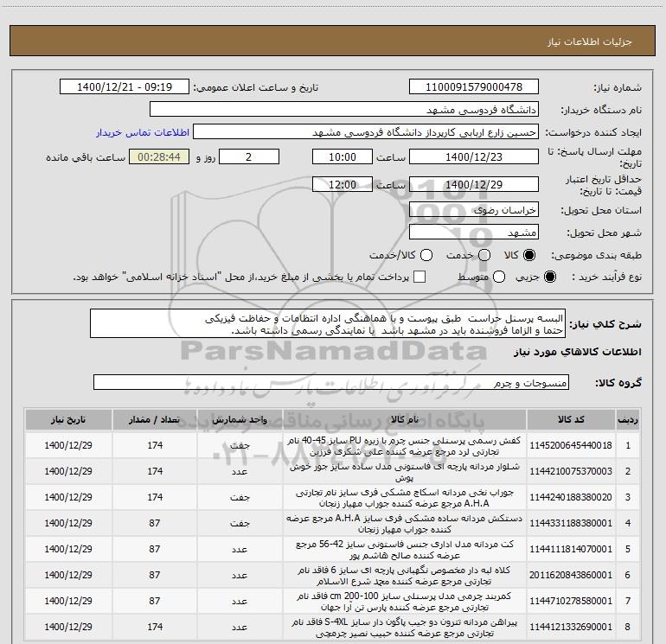This screenshot has height=644, width=666.
Task: Click the تعداد / مقدار column header
Action: pos(155,420)
